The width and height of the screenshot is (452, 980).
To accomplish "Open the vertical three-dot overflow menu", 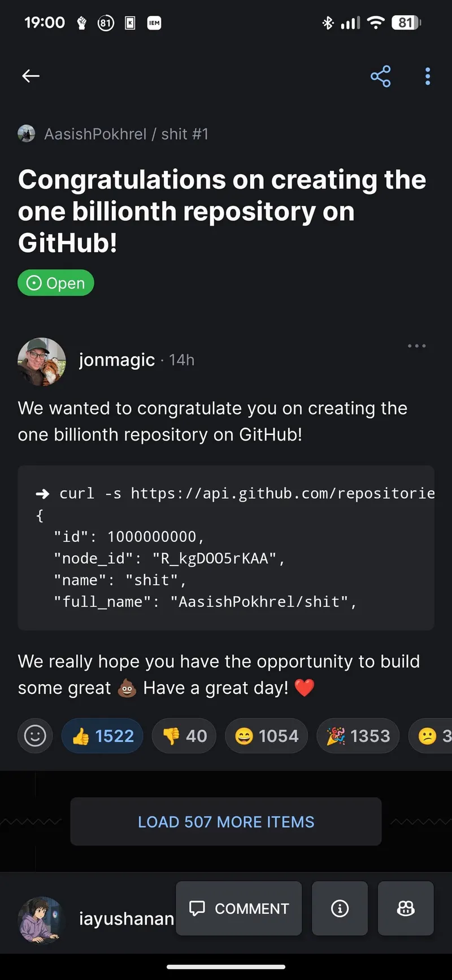I will pos(428,76).
